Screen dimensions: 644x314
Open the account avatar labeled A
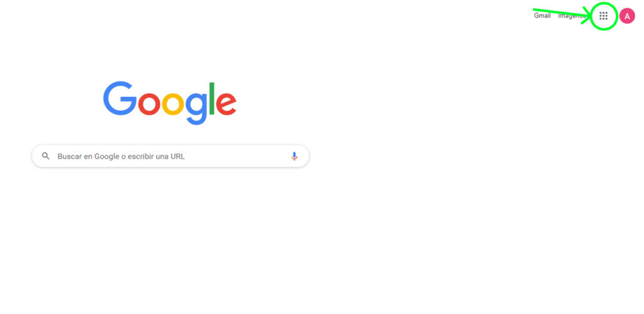tap(627, 16)
